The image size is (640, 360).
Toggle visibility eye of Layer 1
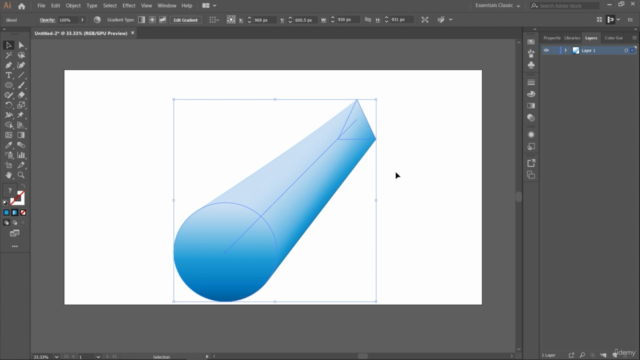(x=546, y=51)
